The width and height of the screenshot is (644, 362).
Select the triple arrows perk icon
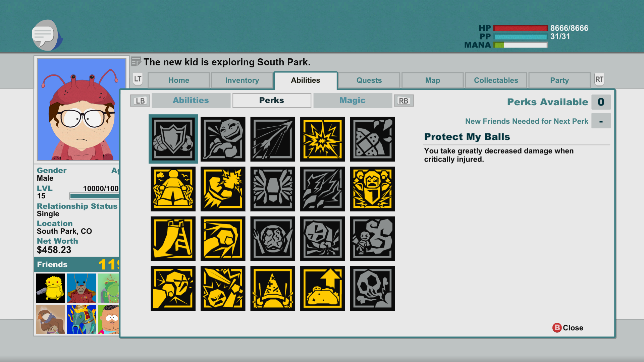[273, 139]
